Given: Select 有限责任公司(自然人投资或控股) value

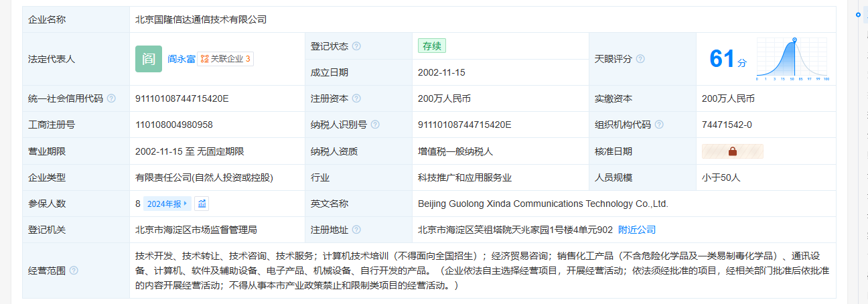Looking at the screenshot, I should (204, 177).
